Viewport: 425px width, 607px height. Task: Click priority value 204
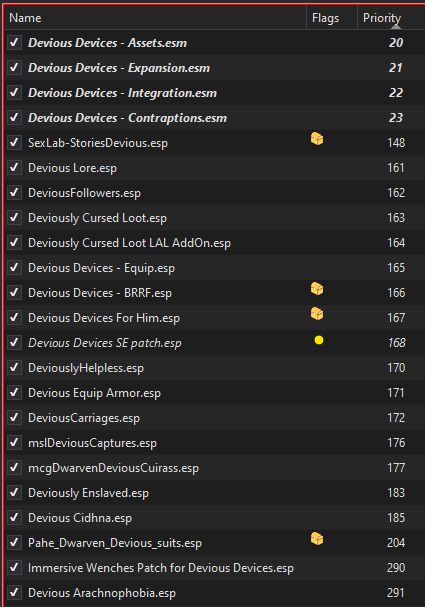[x=396, y=543]
